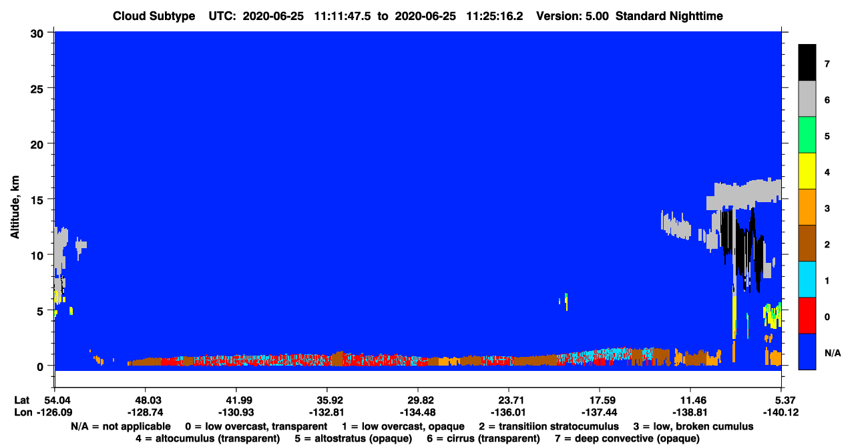
Task: Click the green altostratus swatch labeled 5
Action: 807,135
